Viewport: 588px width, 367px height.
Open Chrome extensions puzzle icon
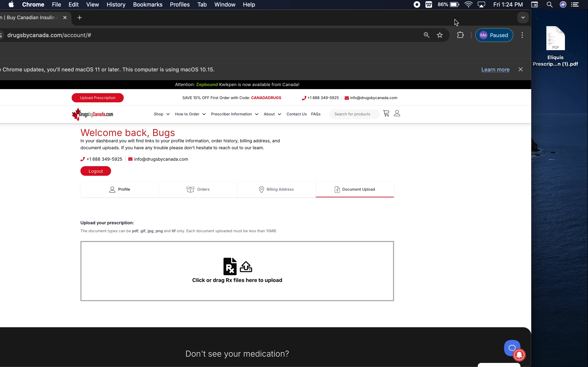pos(460,35)
